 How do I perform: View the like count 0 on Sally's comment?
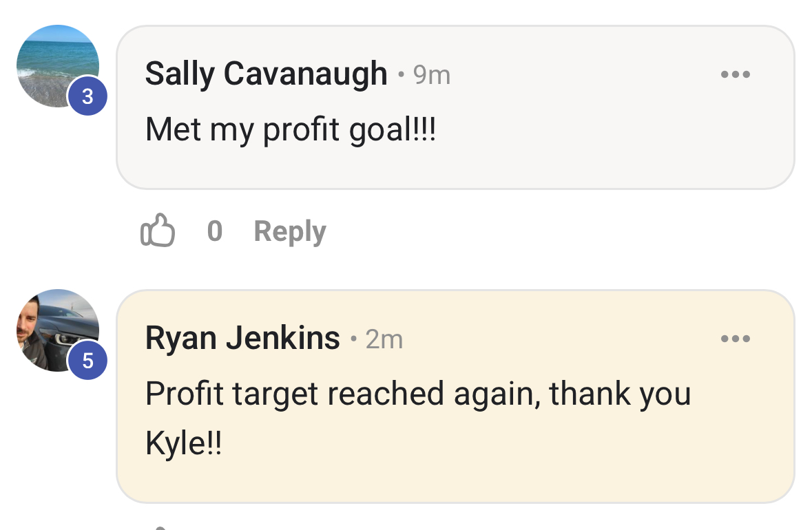coord(215,231)
